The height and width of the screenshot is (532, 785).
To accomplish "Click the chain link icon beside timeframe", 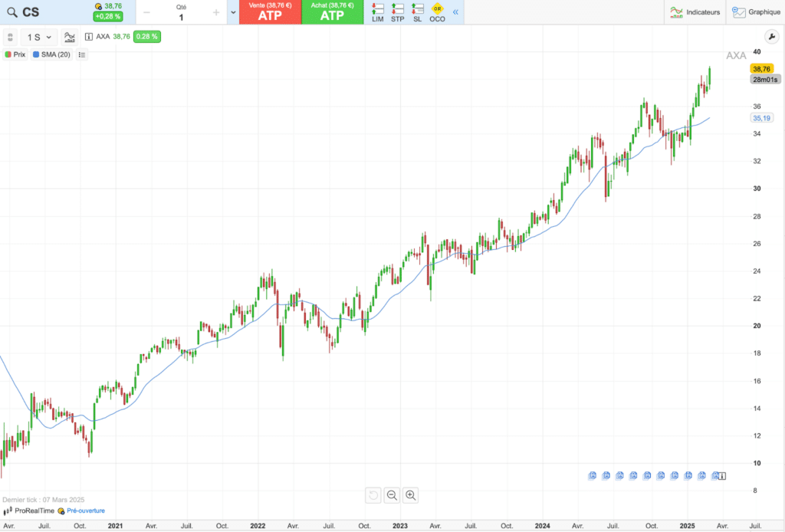I will tap(10, 37).
